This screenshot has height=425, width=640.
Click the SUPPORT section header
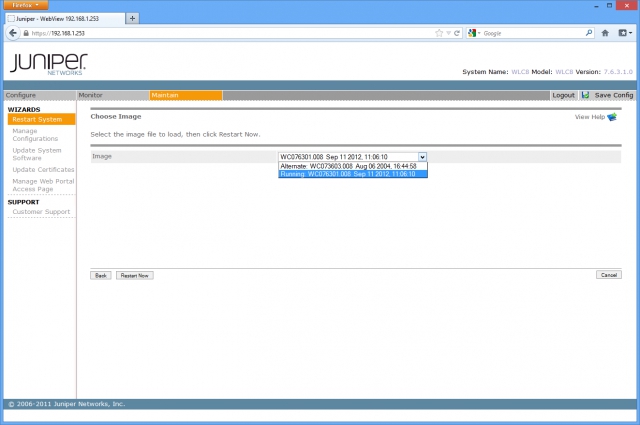tap(23, 202)
